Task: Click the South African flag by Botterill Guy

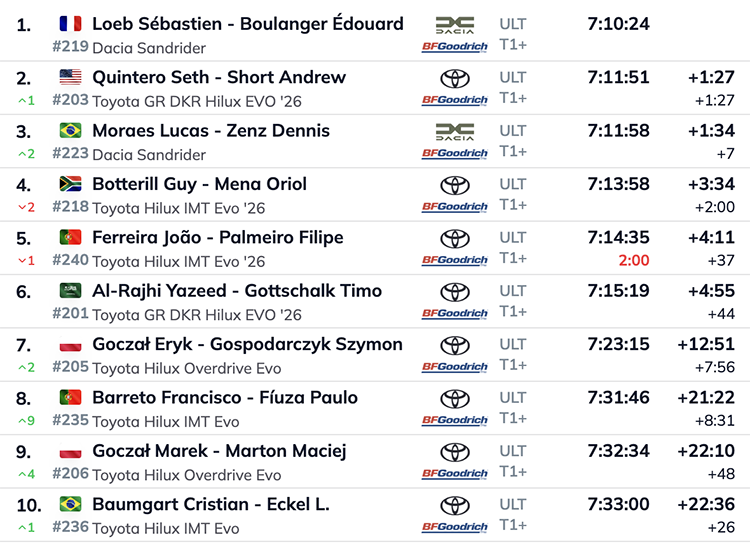Action: tap(70, 184)
